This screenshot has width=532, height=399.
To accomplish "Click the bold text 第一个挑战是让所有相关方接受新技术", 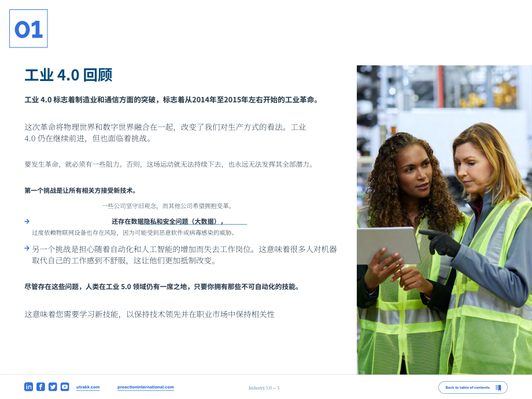I will coord(80,191).
